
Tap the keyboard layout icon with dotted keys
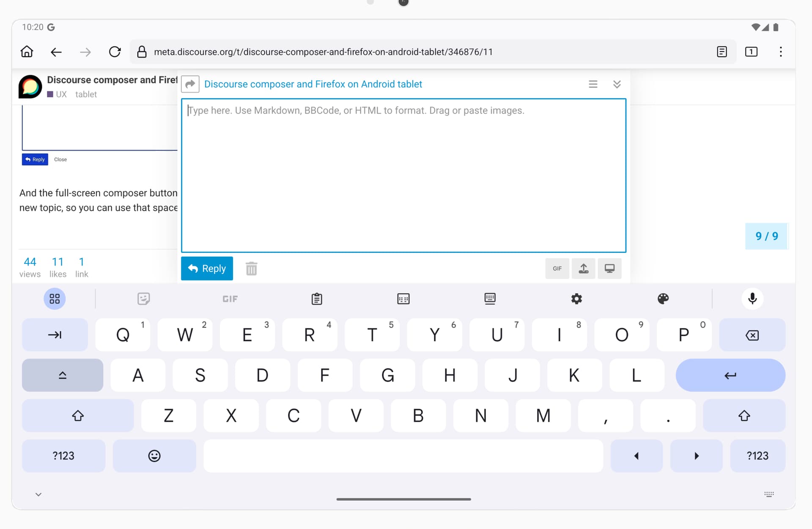[403, 299]
